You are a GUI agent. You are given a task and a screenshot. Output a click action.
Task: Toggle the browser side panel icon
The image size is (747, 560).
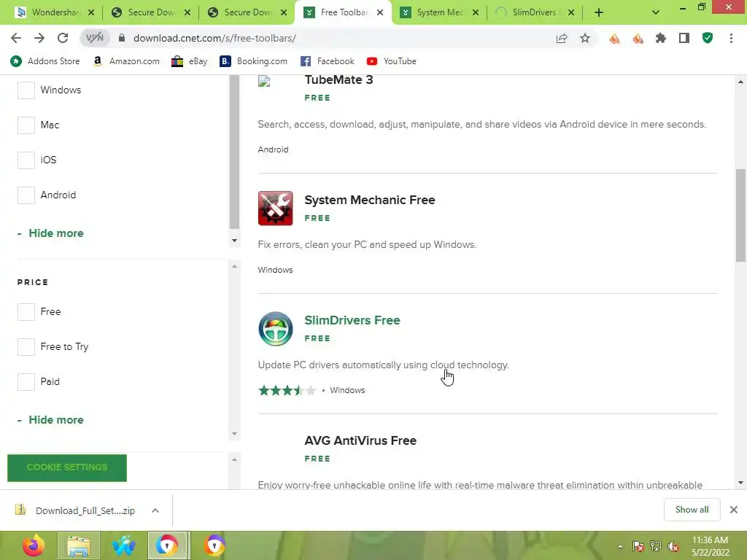pos(684,38)
